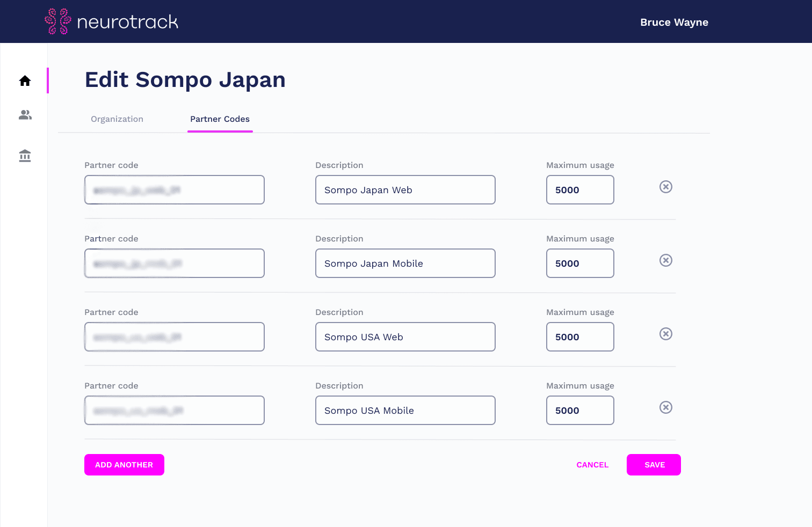Switch to the Organization tab
This screenshot has height=527, width=812.
point(117,119)
